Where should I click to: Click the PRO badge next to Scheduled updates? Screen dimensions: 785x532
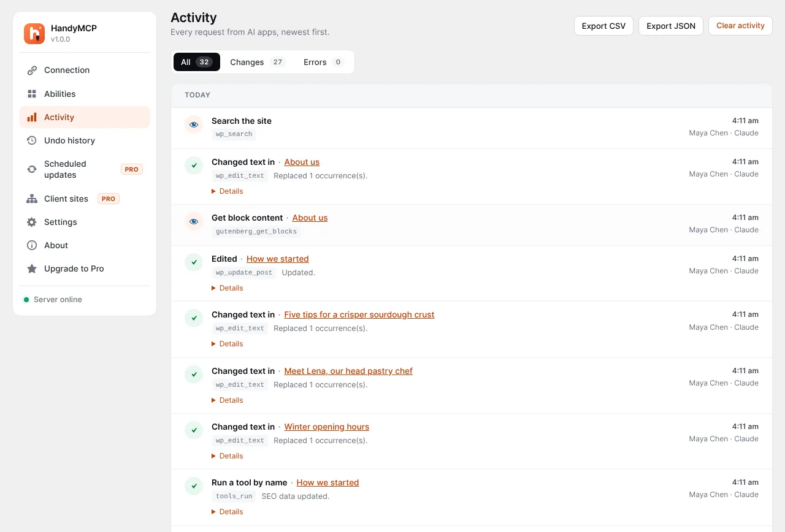click(x=132, y=169)
